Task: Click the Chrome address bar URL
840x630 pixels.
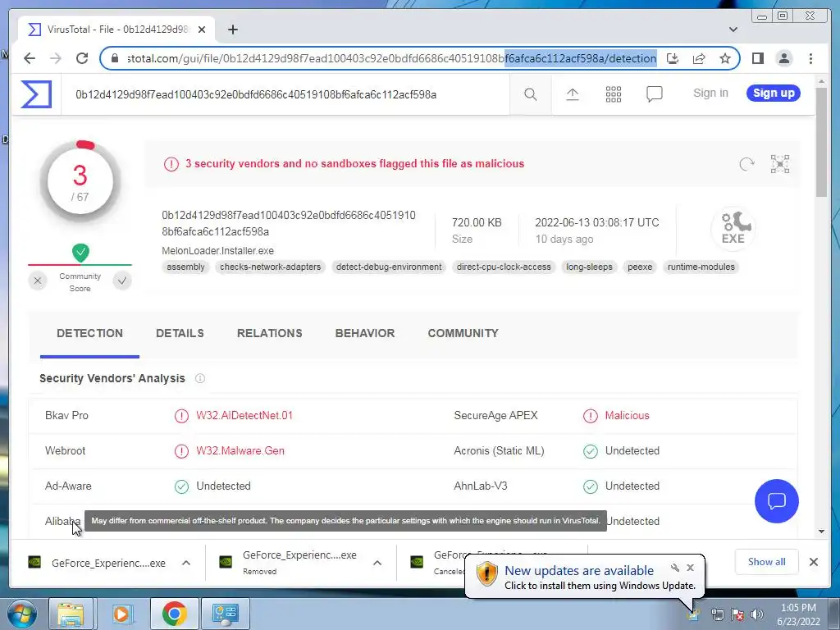Action: pos(391,58)
